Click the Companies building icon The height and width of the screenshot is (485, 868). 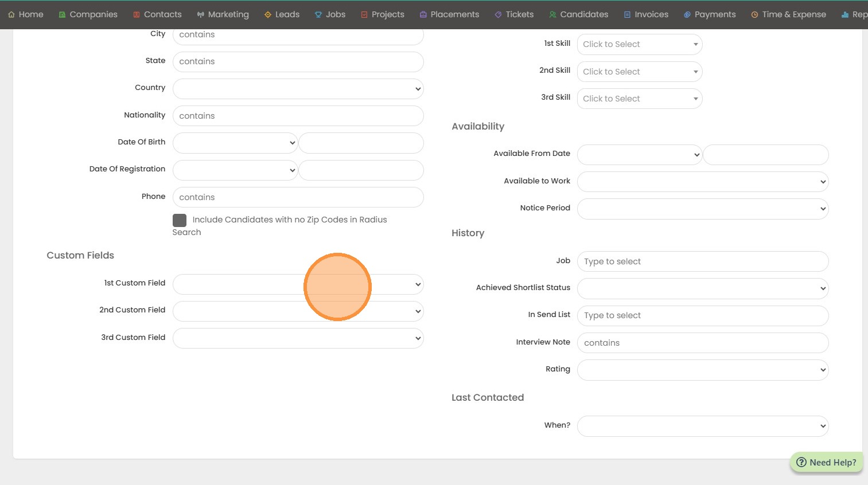point(62,15)
